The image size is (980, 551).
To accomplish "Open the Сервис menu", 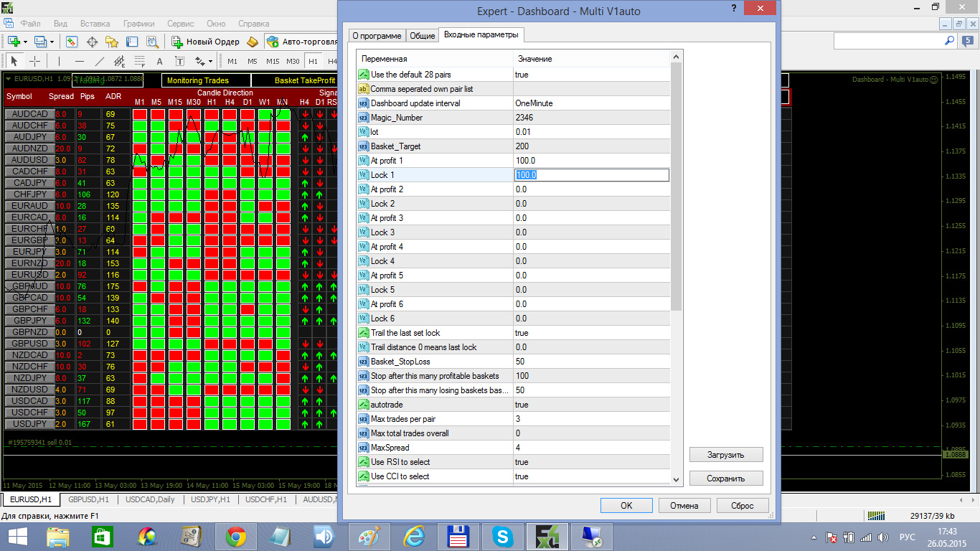I will pyautogui.click(x=181, y=23).
